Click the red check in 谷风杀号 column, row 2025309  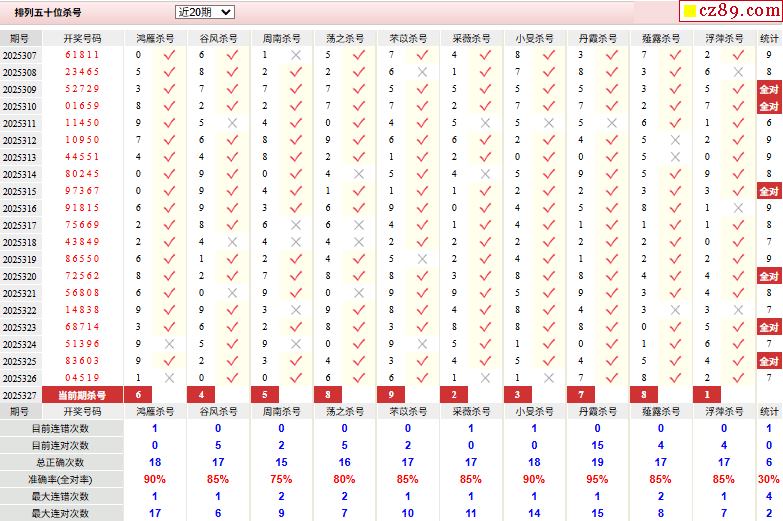[232, 89]
